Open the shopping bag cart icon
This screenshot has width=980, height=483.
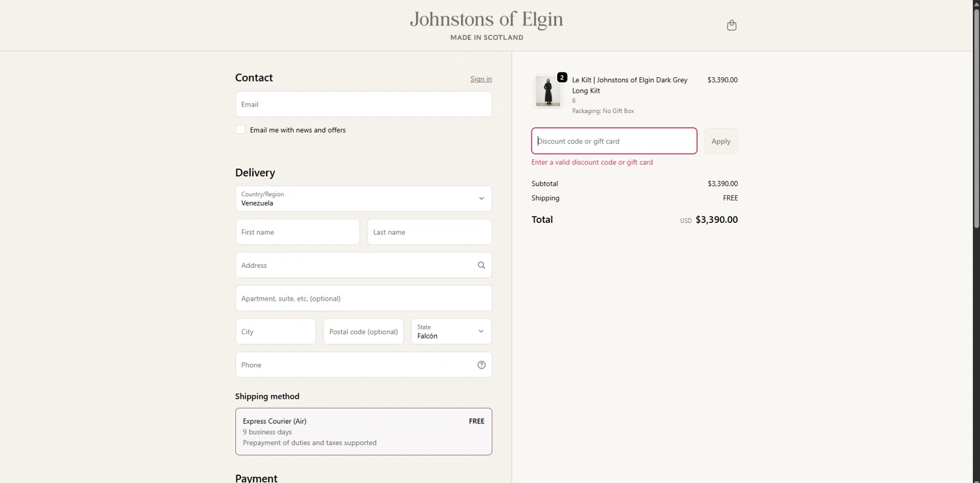point(732,25)
